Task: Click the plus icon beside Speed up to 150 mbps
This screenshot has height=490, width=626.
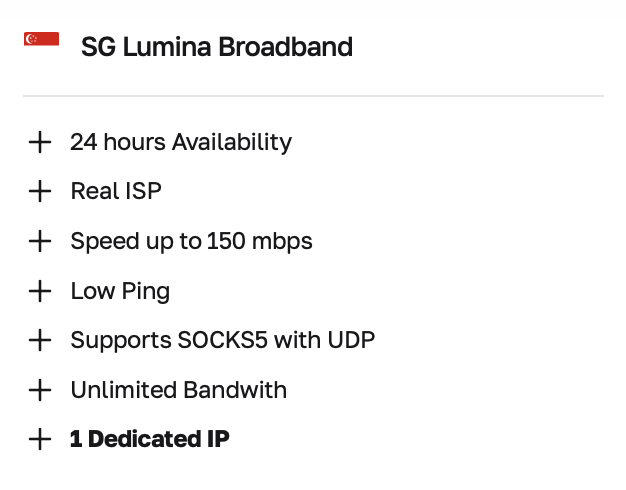Action: (x=40, y=241)
